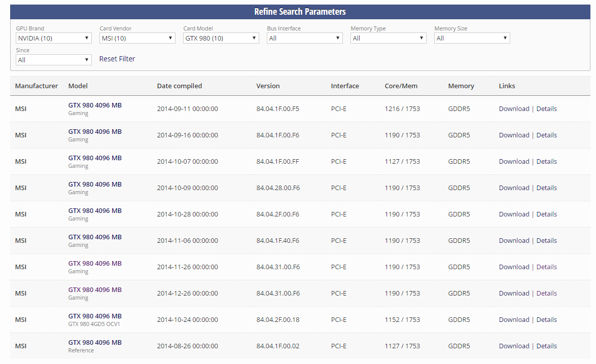Open the Card Vendor MSI dropdown
Viewport: 596px width, 364px height.
(137, 38)
